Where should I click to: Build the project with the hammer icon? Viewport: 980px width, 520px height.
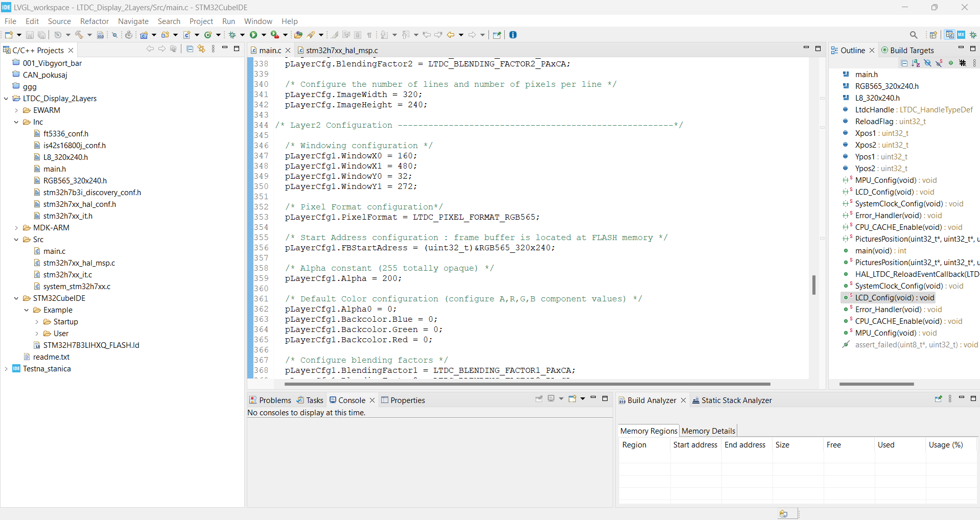pyautogui.click(x=79, y=34)
